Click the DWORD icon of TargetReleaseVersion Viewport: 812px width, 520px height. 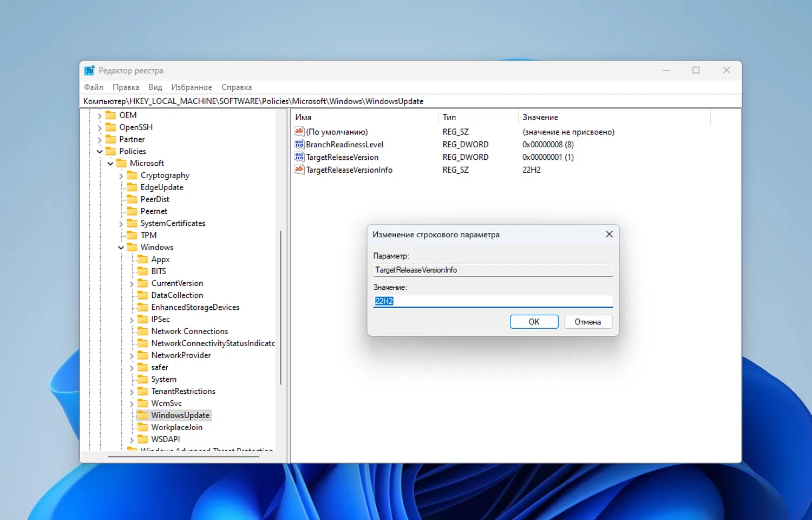point(299,157)
